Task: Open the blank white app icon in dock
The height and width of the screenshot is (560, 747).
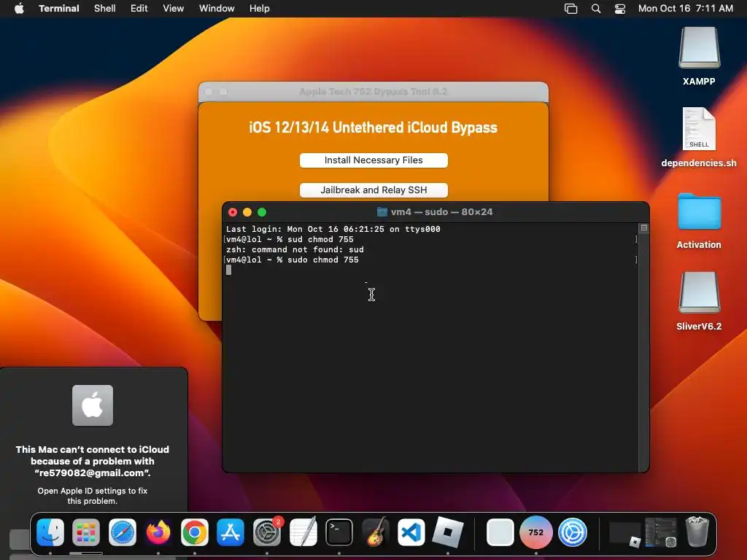Action: point(500,532)
